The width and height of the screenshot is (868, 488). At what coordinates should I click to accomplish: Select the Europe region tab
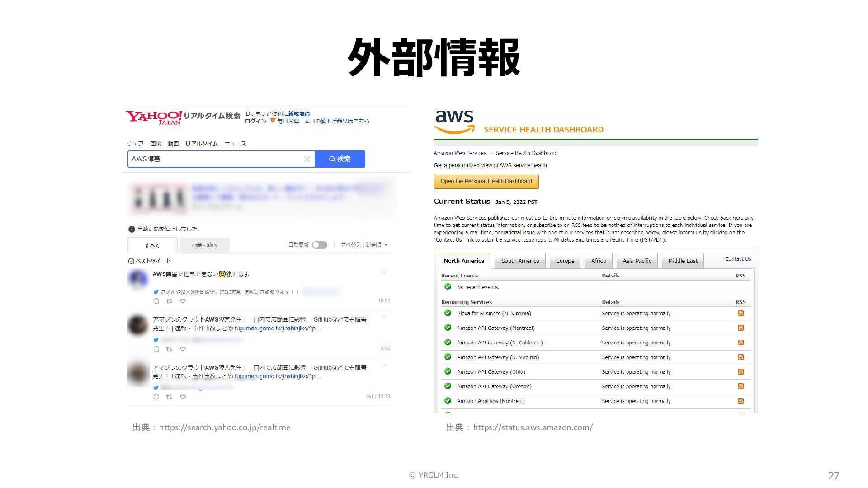pyautogui.click(x=565, y=261)
